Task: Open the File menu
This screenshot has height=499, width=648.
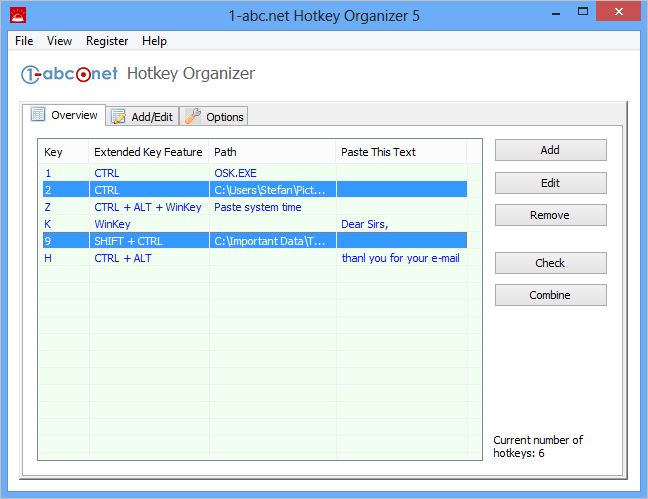Action: (24, 41)
